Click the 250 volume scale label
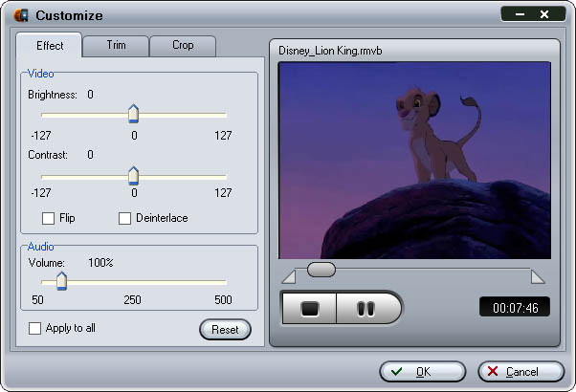Viewport: 576px width, 392px height. 132,300
